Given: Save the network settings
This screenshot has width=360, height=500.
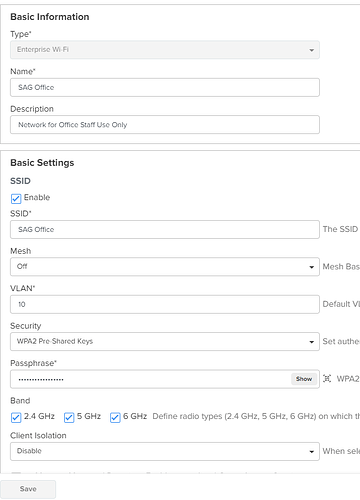Looking at the screenshot, I should coord(28,489).
